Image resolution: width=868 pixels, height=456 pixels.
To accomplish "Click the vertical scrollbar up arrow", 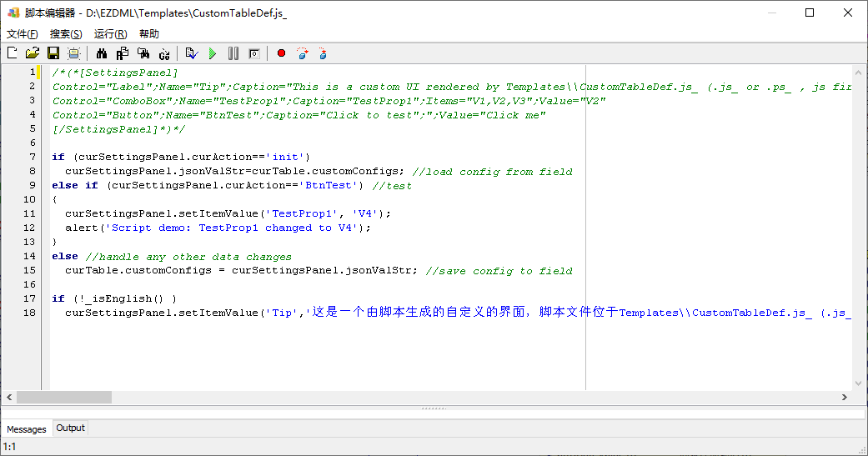I will 858,73.
